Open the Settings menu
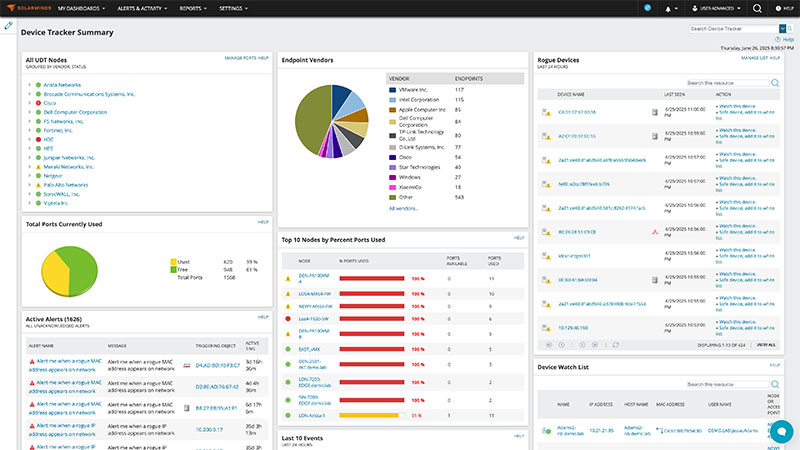The height and width of the screenshot is (450, 800). 234,8
